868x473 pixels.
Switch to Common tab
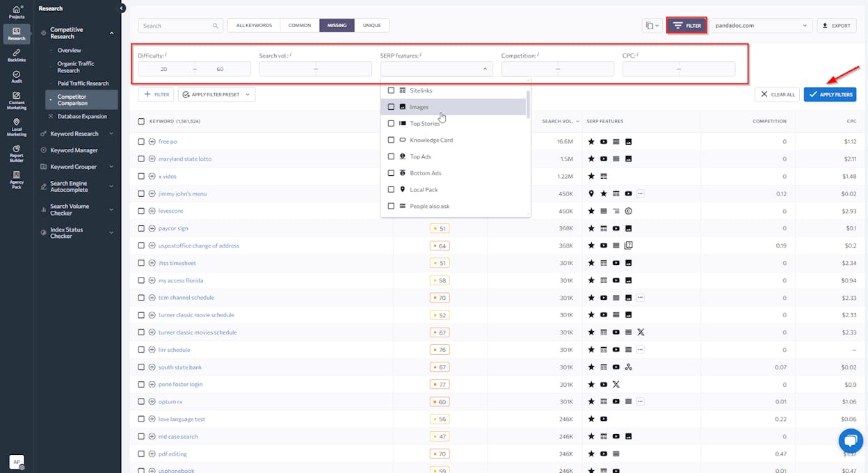[x=300, y=26]
